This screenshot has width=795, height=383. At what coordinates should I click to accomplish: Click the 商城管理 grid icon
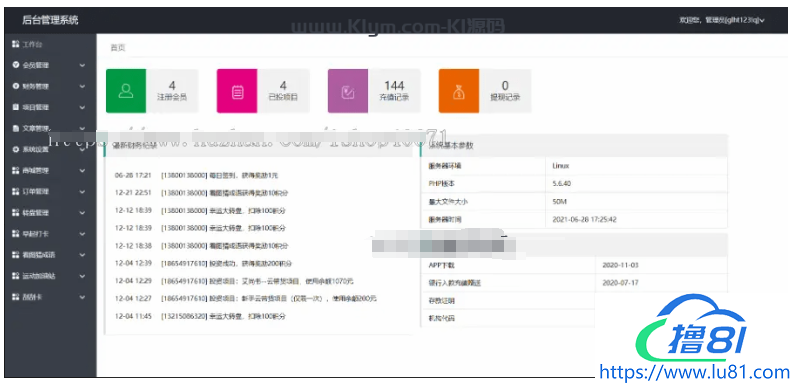point(16,171)
